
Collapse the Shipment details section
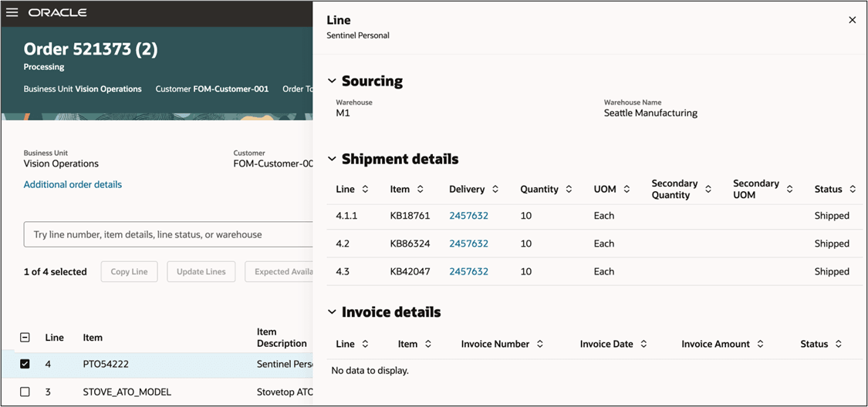[x=332, y=160]
